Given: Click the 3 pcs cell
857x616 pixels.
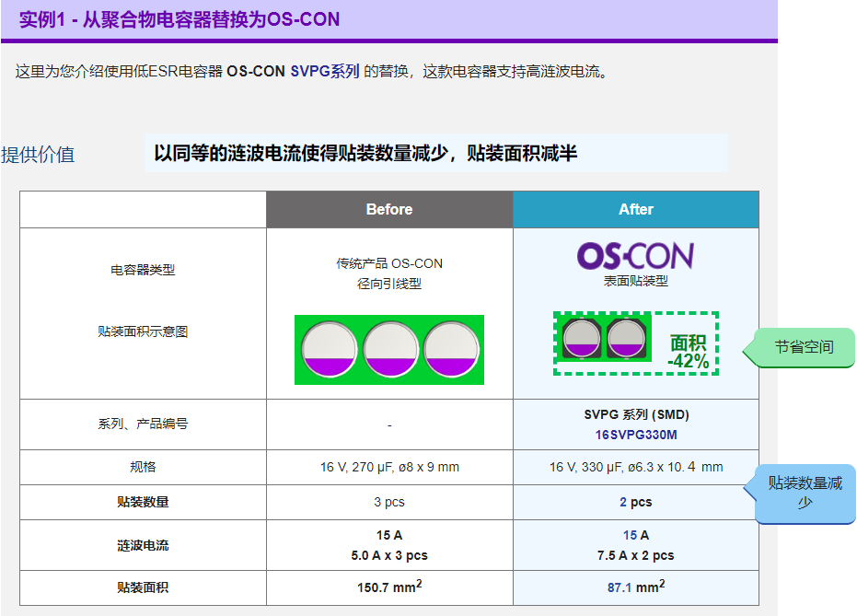Looking at the screenshot, I should coord(389,502).
